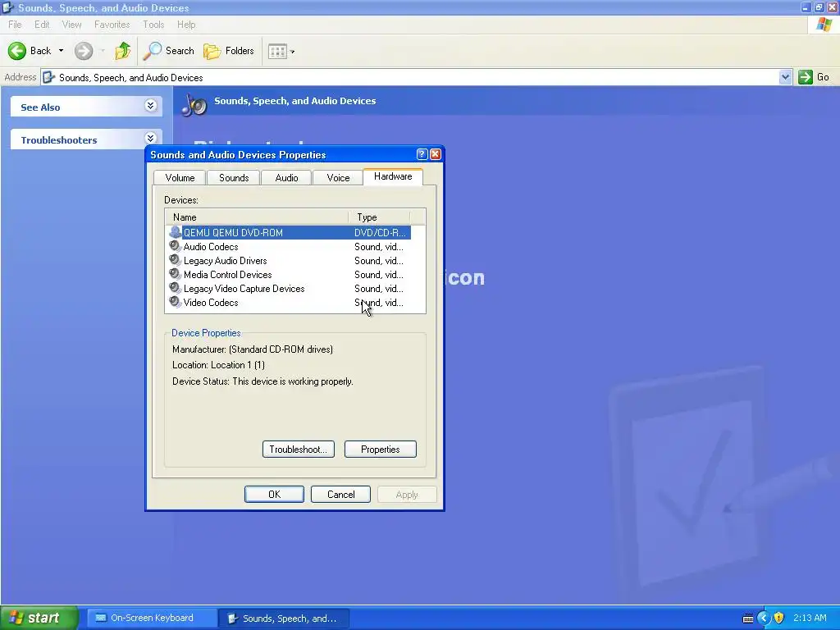
Task: Open the File menu
Action: coord(15,25)
